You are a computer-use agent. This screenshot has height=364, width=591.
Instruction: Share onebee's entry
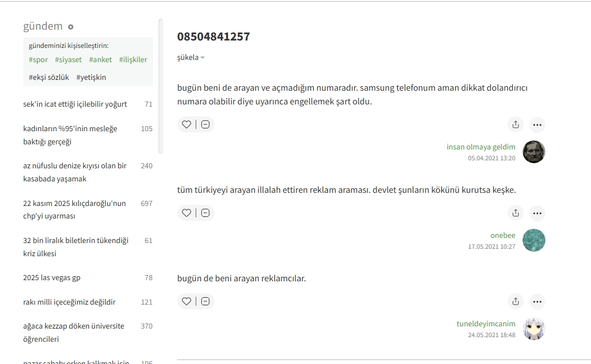[516, 213]
